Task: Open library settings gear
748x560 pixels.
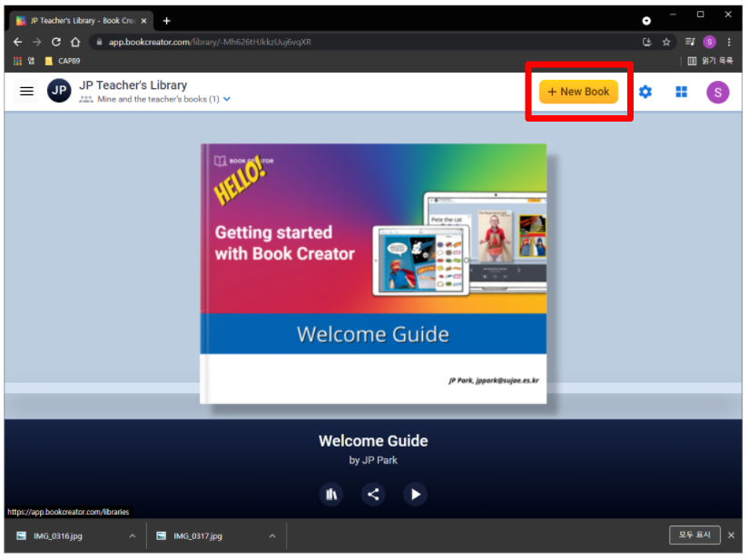Action: coord(645,92)
